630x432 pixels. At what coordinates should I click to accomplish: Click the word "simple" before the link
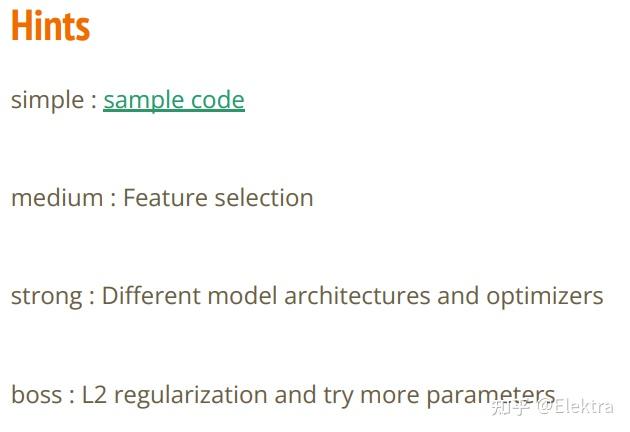(x=47, y=100)
